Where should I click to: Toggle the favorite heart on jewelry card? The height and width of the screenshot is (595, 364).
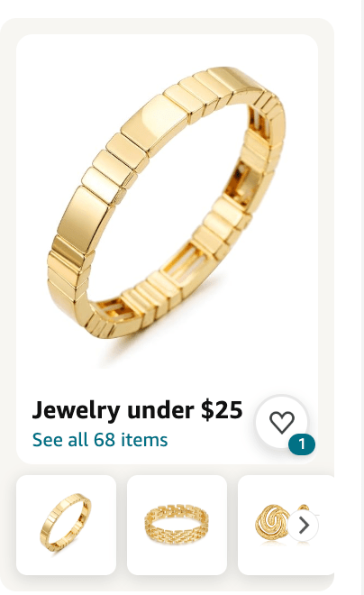pos(282,422)
